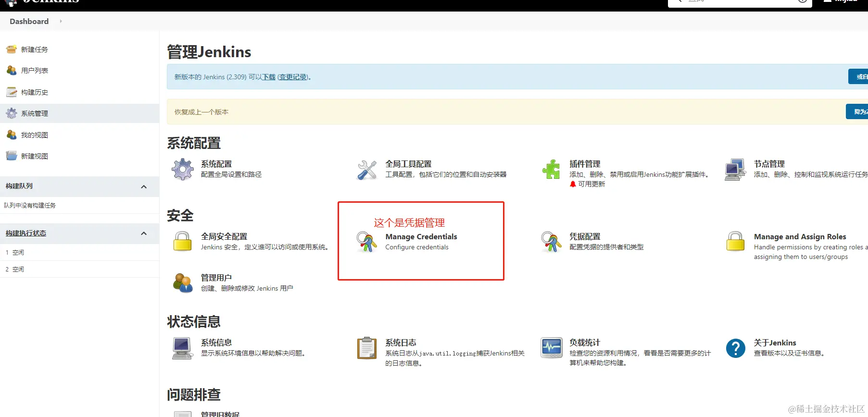Select the 新建视图 folder icon
This screenshot has width=868, height=417.
pyautogui.click(x=12, y=156)
